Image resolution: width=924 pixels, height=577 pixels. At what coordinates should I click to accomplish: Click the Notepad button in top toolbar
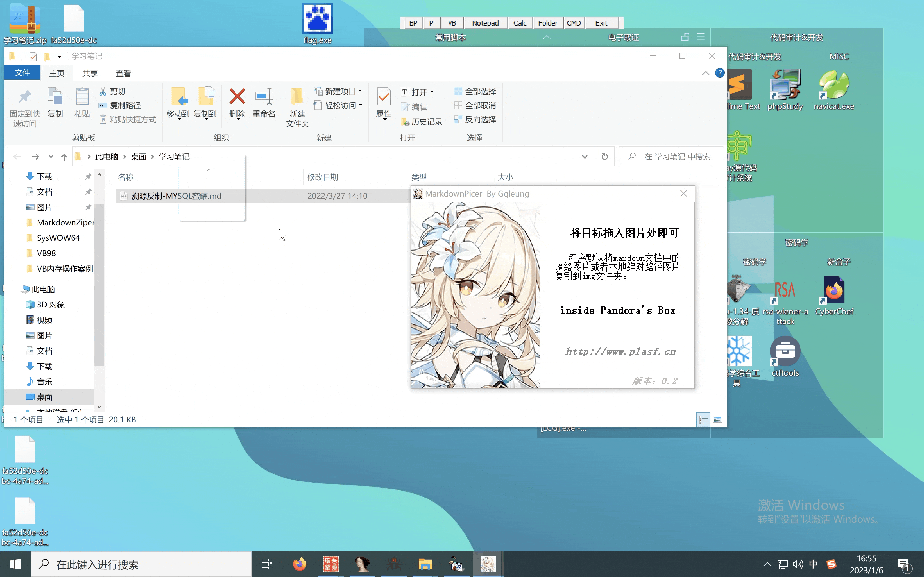point(485,23)
